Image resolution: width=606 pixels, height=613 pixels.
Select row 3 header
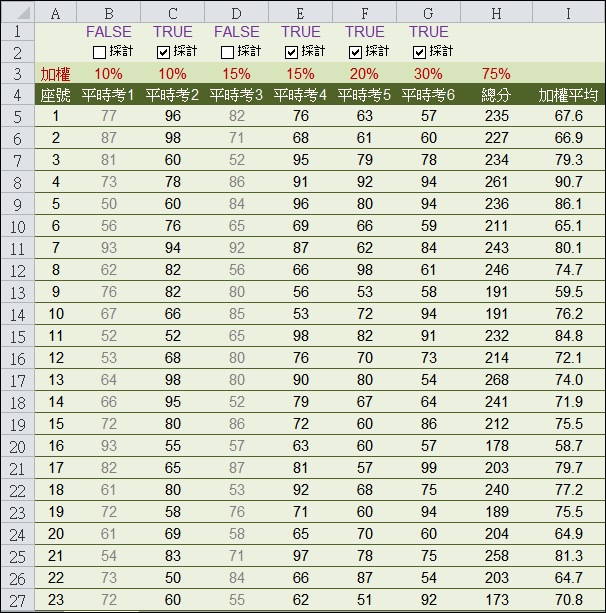click(x=18, y=73)
